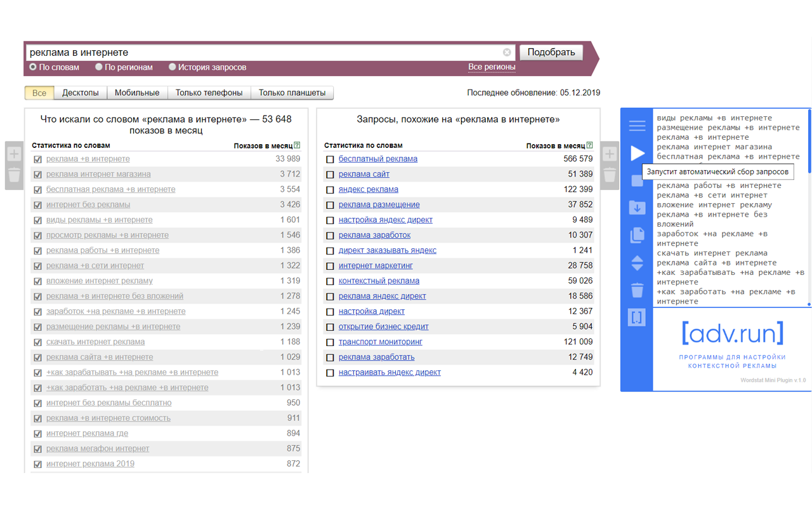Uncheck 'виды рекламы +в интернете' checkbox

37,220
